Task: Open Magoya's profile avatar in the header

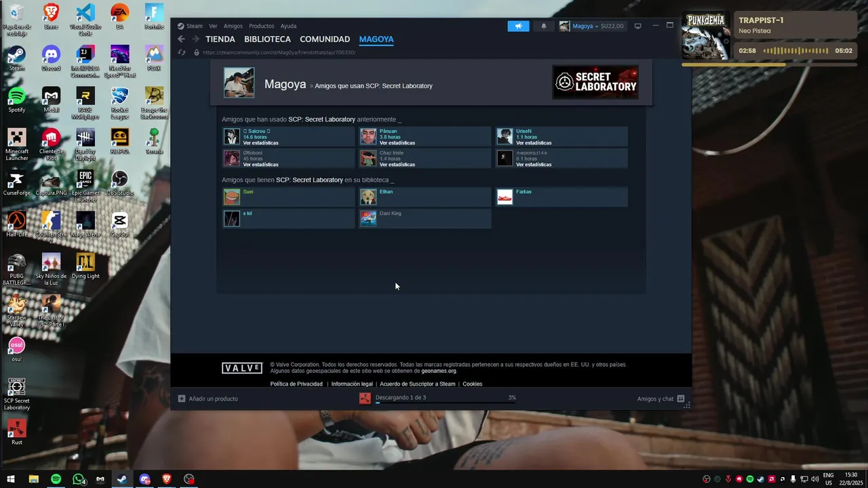Action: 239,83
